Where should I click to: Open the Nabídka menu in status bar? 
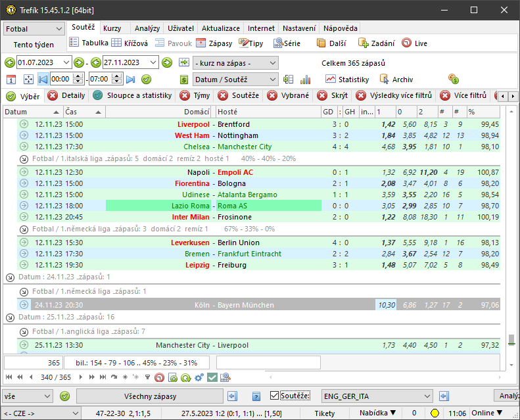coord(377,413)
